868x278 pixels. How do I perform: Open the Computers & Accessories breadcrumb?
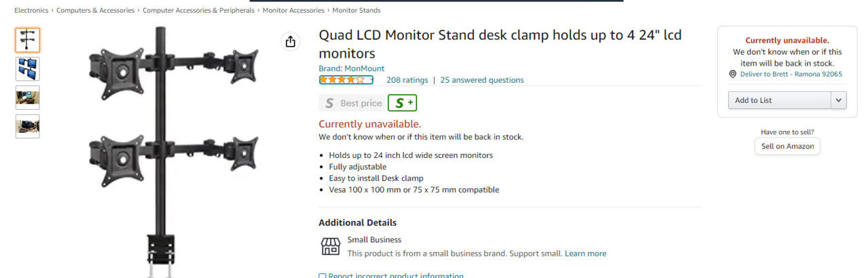click(x=96, y=10)
